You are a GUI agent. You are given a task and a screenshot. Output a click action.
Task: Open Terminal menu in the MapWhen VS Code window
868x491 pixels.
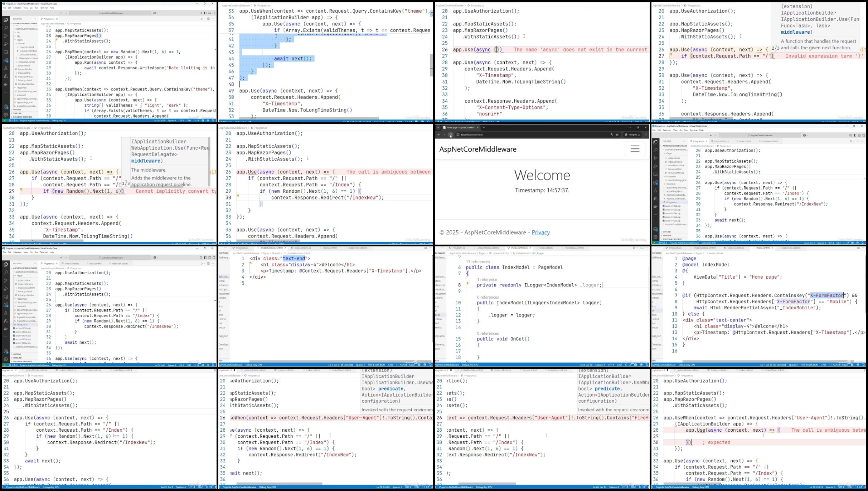(44, 8)
